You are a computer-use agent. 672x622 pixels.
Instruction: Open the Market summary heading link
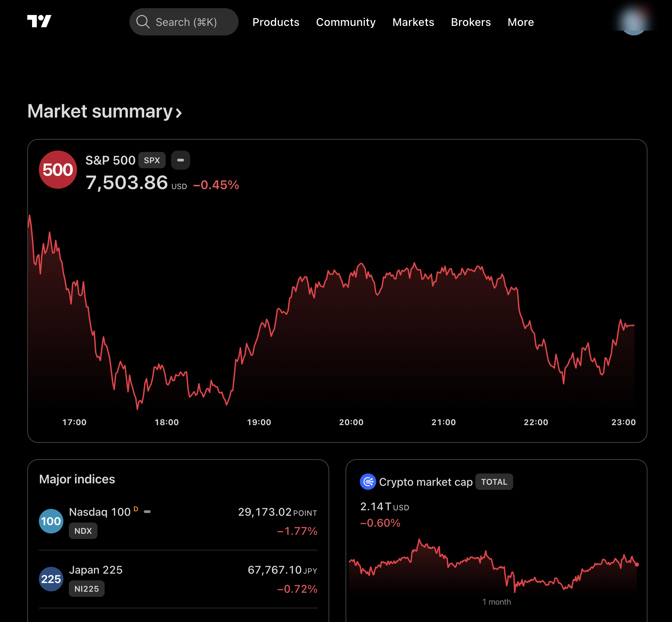[100, 111]
